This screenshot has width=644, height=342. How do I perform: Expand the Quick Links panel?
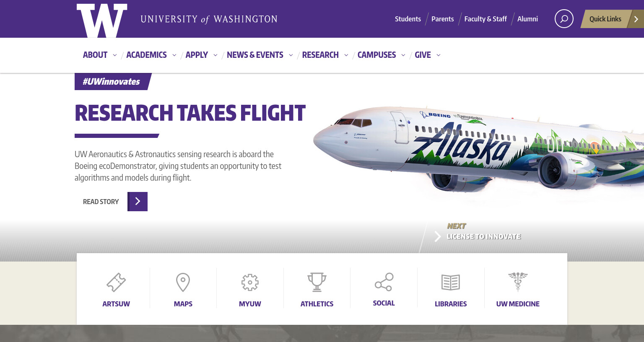[612, 19]
